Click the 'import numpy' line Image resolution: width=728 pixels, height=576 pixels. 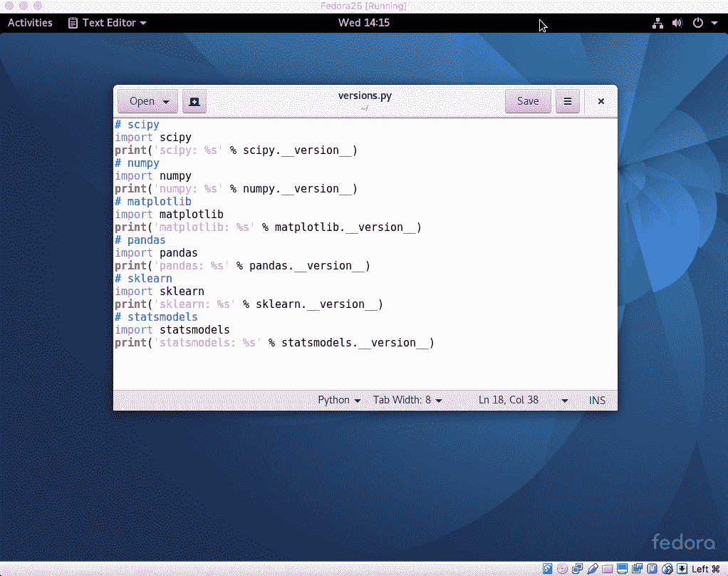pyautogui.click(x=153, y=176)
